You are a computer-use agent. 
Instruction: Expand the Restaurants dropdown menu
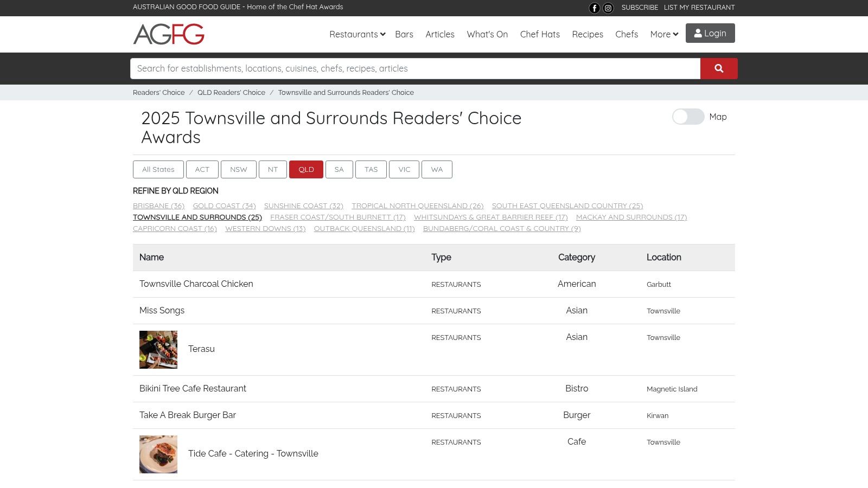[x=357, y=34]
